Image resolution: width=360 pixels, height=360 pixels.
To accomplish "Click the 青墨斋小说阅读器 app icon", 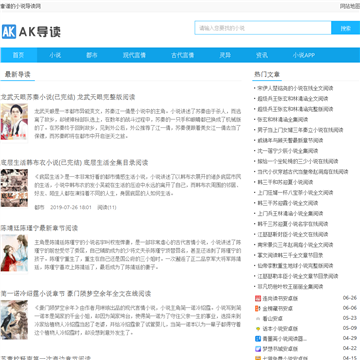I will click(x=258, y=339).
